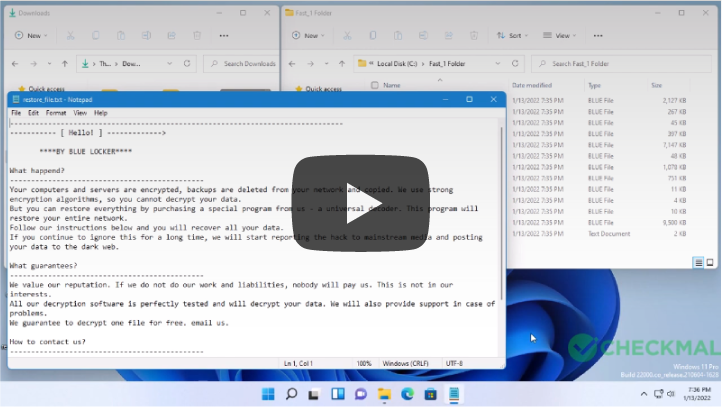Viewport: 722px width, 407px height.
Task: Click the Rename icon in Fast_1 Folder toolbar
Action: point(423,35)
